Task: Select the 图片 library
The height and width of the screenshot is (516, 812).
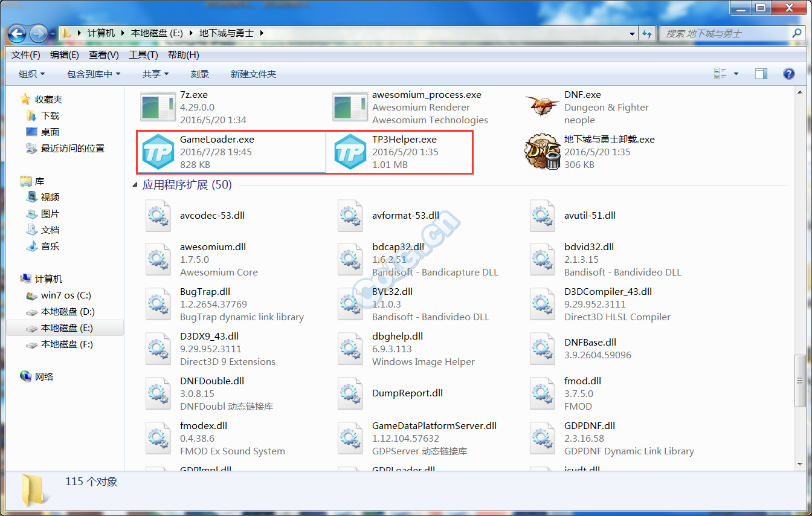Action: click(x=43, y=213)
